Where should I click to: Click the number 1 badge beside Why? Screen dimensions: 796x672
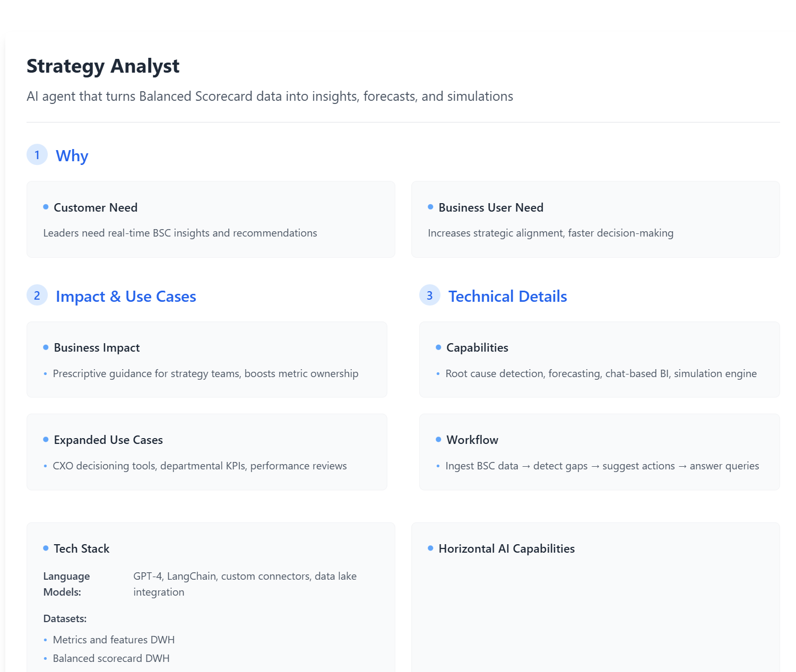coord(37,155)
